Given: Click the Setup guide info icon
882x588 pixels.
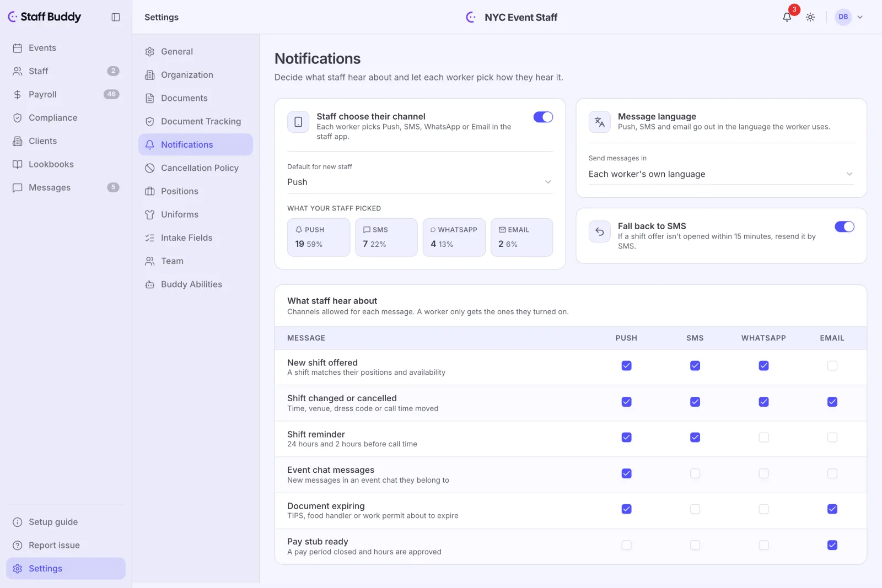Looking at the screenshot, I should click(x=18, y=522).
